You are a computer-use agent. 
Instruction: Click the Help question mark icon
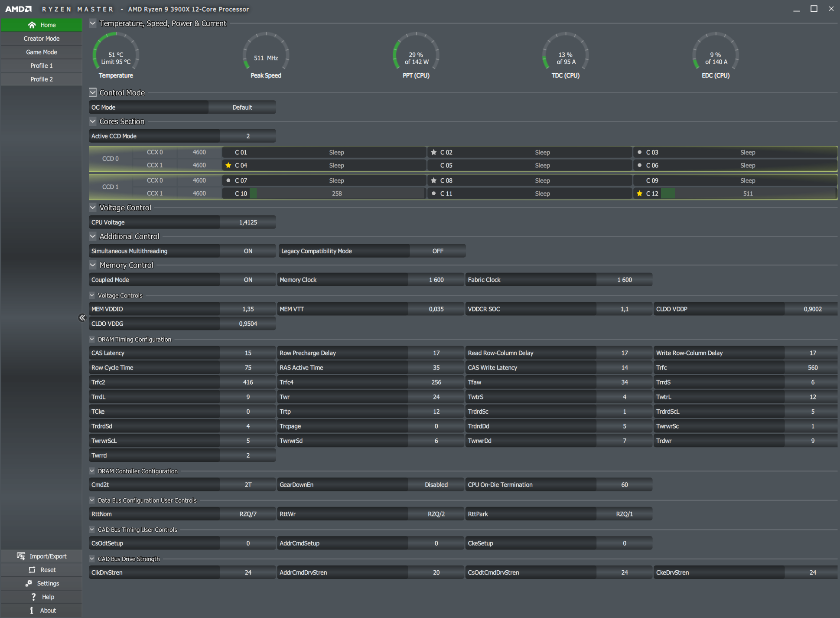coord(33,597)
